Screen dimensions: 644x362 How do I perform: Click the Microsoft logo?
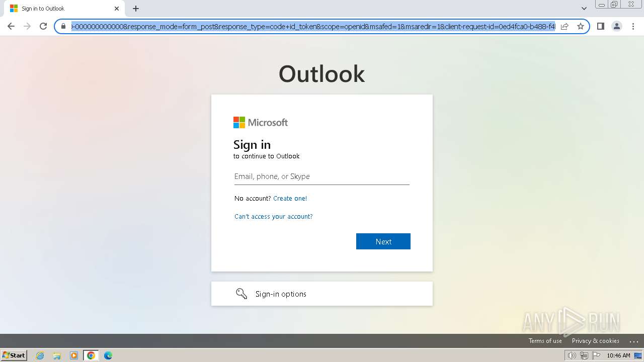pyautogui.click(x=261, y=123)
